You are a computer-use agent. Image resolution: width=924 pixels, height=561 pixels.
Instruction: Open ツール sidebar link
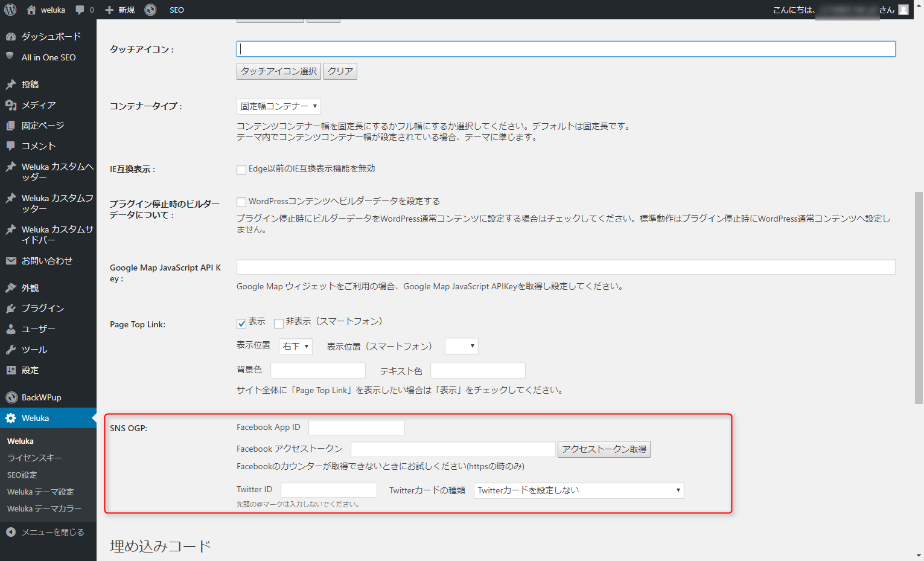tap(34, 350)
